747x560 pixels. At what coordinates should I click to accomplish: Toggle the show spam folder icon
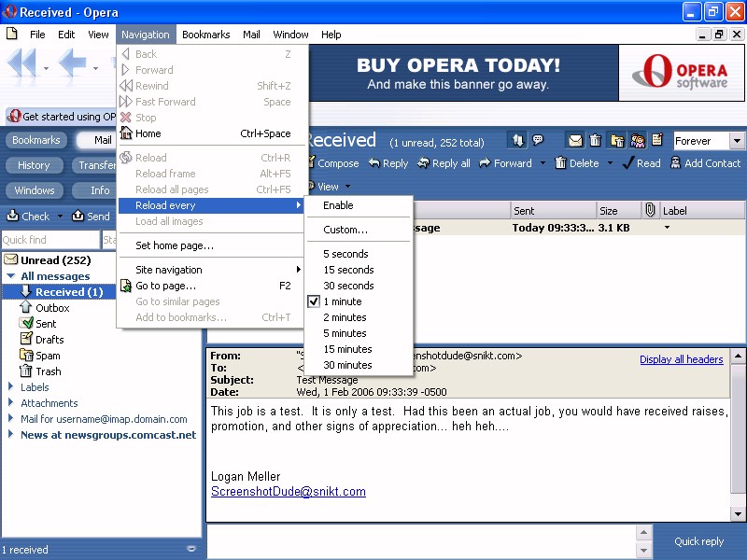coord(617,141)
